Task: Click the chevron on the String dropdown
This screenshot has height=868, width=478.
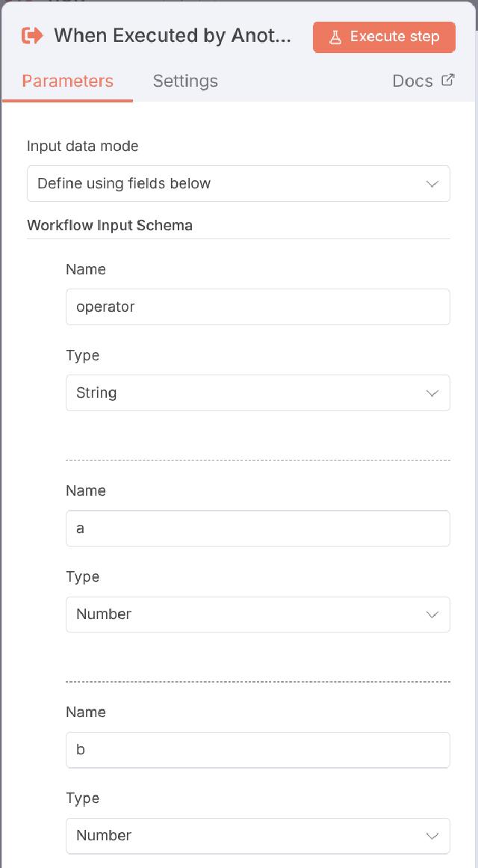Action: tap(432, 393)
